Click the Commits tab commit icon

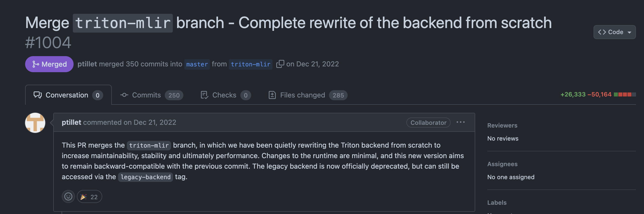pyautogui.click(x=124, y=95)
